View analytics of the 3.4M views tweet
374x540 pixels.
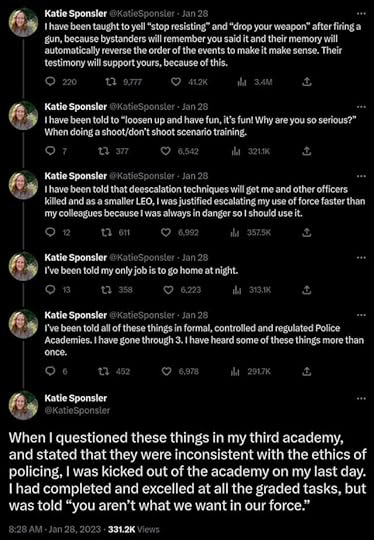[242, 82]
